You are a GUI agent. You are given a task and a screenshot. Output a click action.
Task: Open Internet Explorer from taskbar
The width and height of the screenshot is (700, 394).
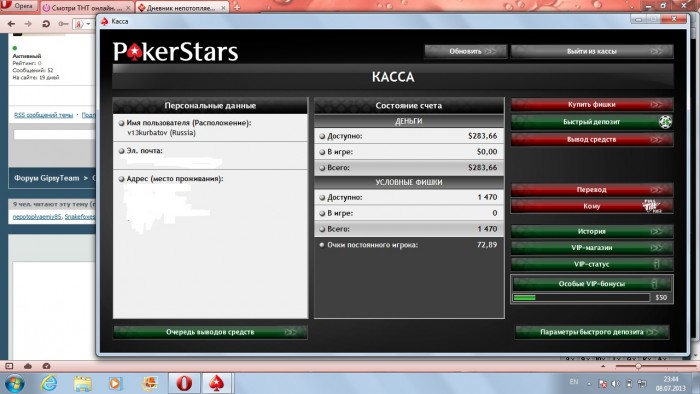click(x=49, y=383)
